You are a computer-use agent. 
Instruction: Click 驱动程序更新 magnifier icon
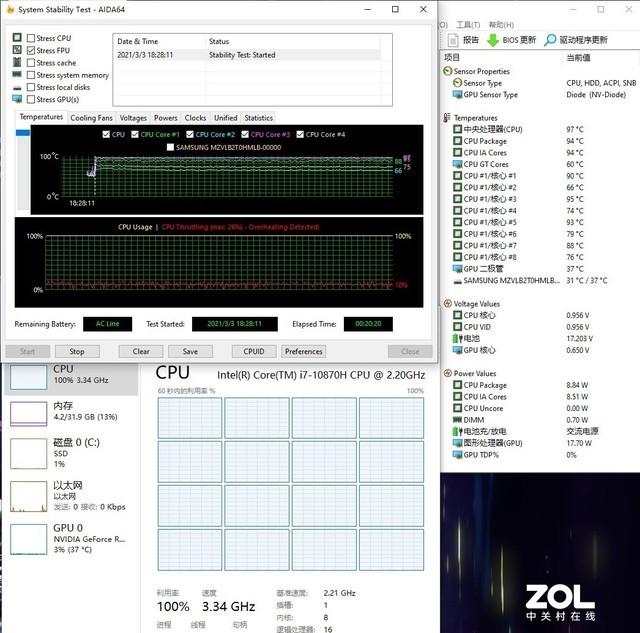549,40
